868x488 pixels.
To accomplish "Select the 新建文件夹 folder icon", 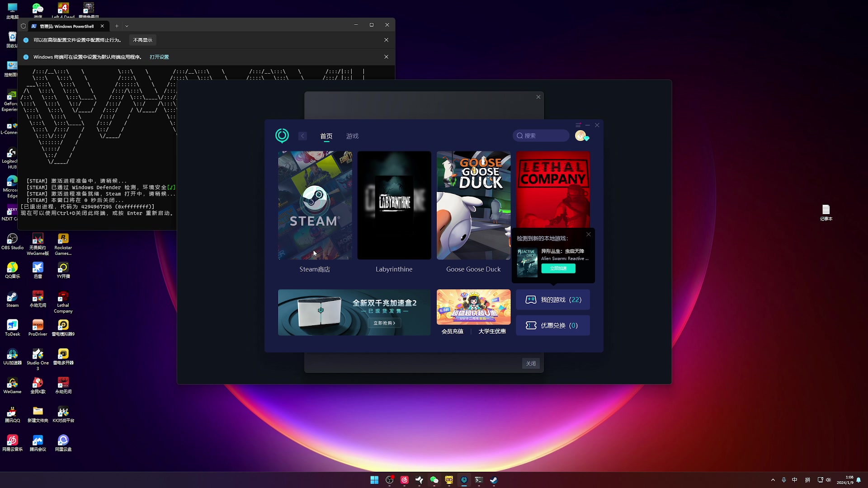I will [38, 415].
